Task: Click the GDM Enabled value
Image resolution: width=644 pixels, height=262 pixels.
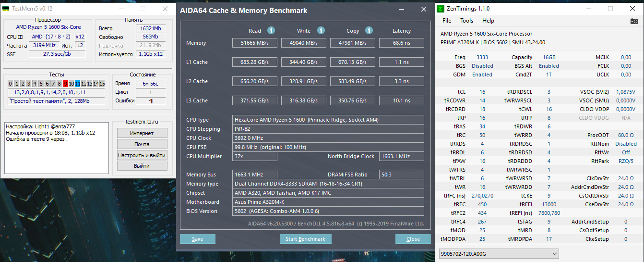Action: click(482, 75)
